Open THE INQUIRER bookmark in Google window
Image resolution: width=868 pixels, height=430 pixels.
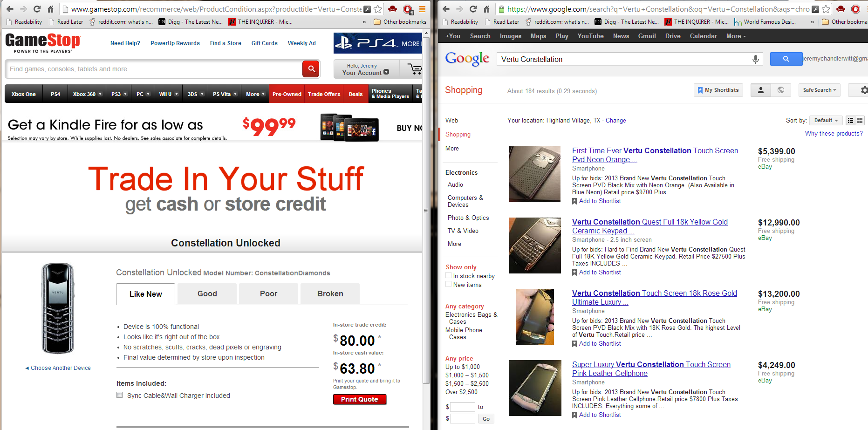[x=696, y=21]
